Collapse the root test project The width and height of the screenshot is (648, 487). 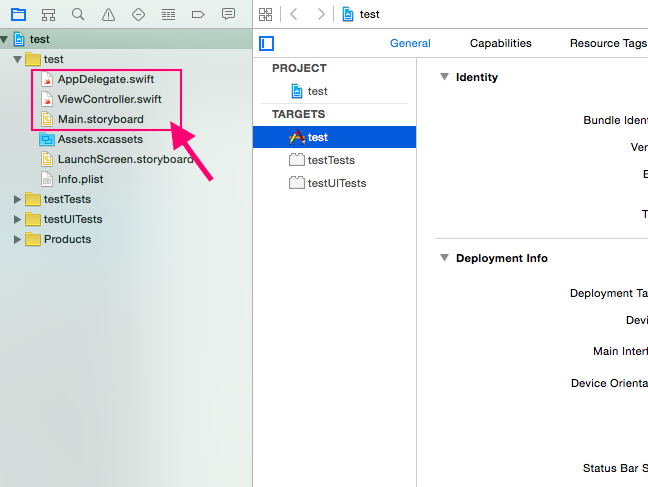point(5,39)
